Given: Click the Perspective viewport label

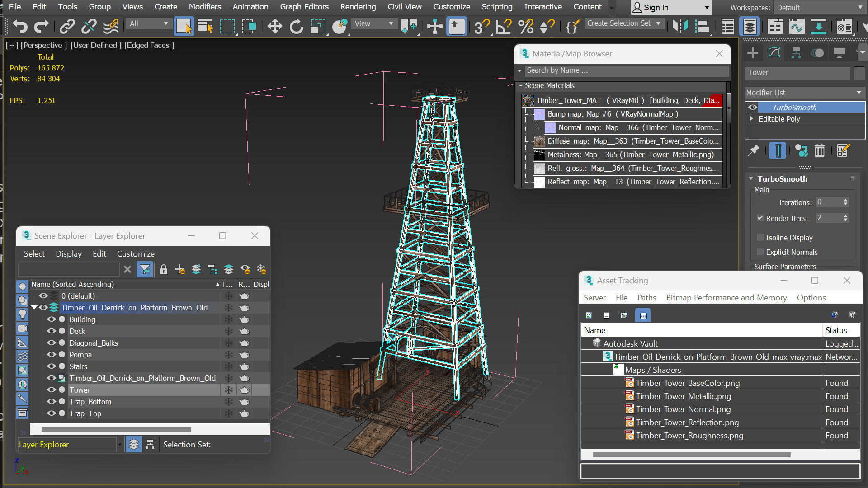Looking at the screenshot, I should (43, 45).
